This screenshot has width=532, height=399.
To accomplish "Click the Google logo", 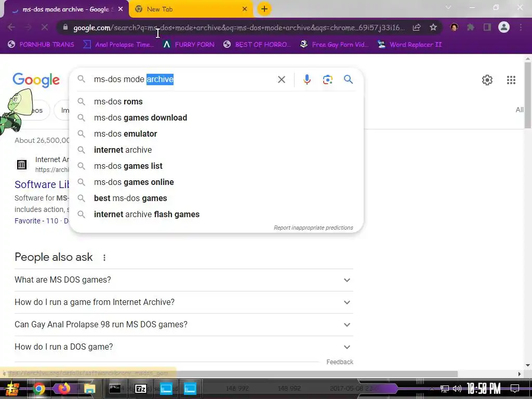I will point(36,80).
